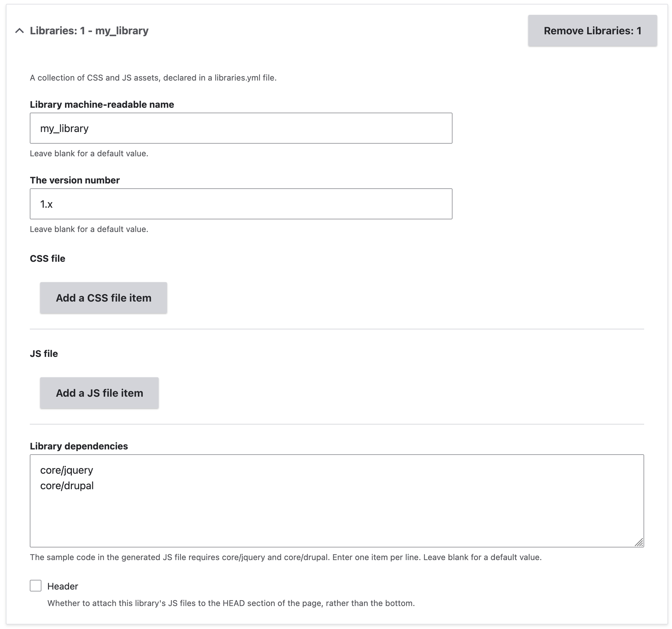
Task: Click the 'JS file' section heading
Action: 44,354
